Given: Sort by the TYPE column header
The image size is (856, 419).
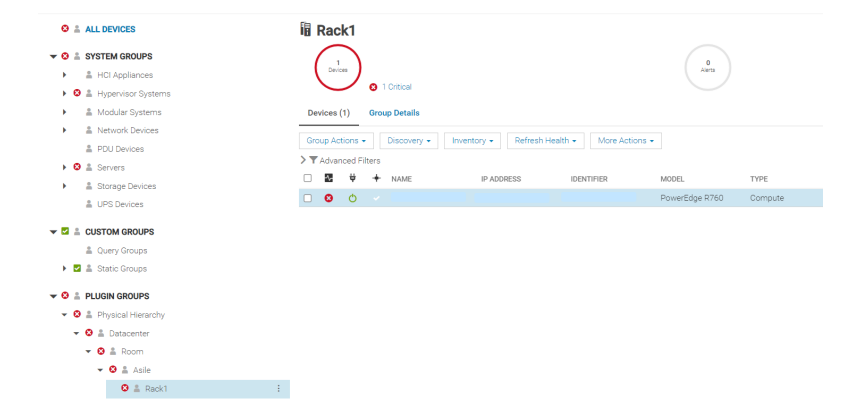Looking at the screenshot, I should pos(759,179).
